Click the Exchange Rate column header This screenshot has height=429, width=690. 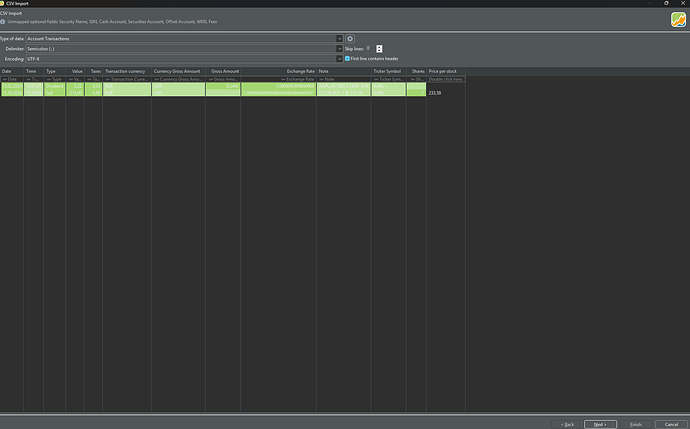click(300, 72)
